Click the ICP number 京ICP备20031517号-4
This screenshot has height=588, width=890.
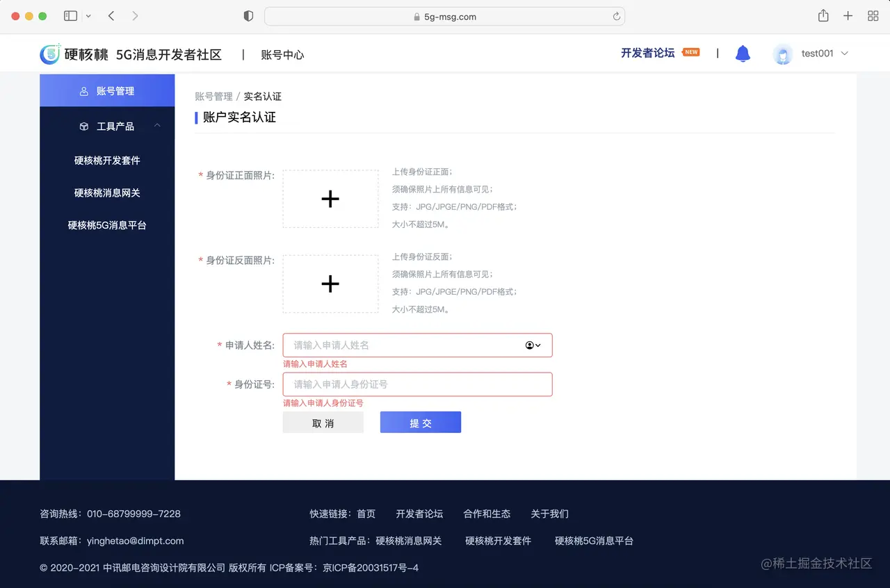pyautogui.click(x=371, y=568)
